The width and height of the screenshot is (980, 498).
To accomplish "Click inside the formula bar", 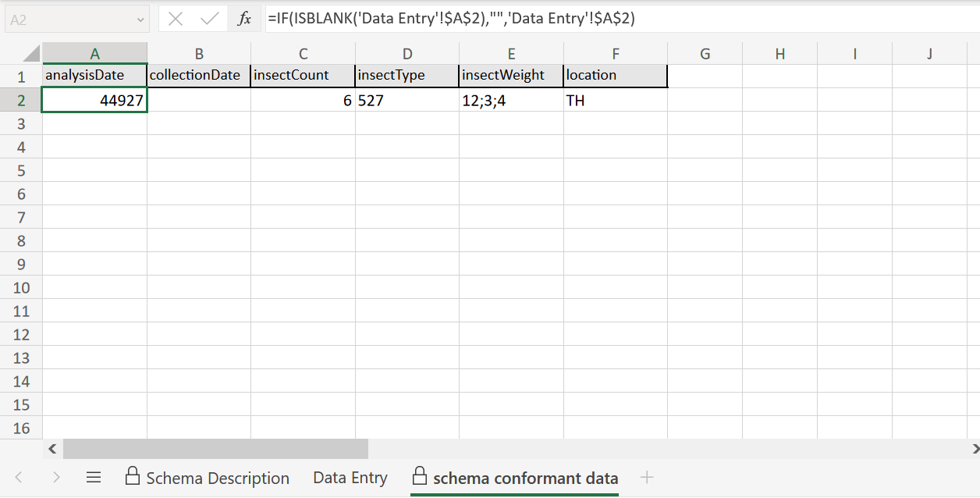I will [468, 18].
